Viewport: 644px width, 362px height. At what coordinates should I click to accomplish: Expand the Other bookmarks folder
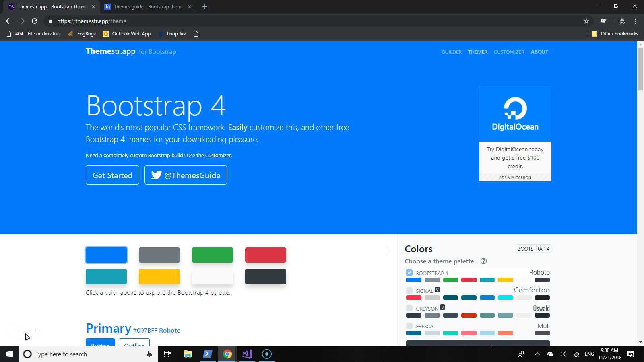(615, 33)
